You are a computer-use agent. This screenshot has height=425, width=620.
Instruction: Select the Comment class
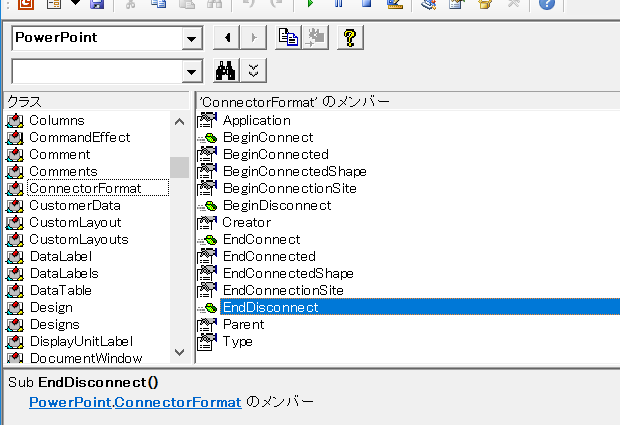(60, 155)
